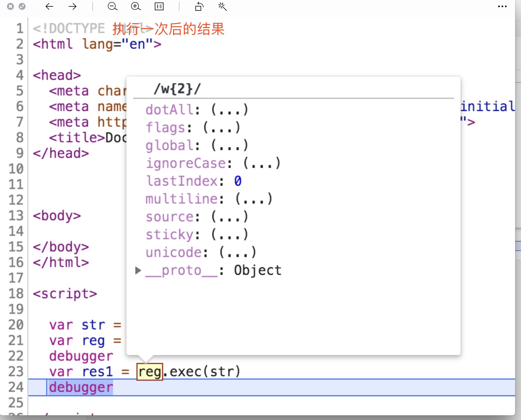Reveal the ignoreCase property value (...)

[x=262, y=163]
